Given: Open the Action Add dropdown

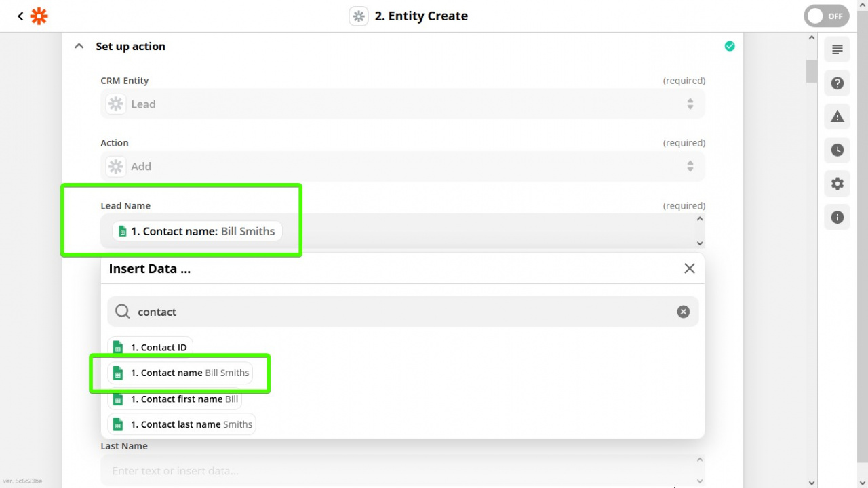Looking at the screenshot, I should coord(403,166).
